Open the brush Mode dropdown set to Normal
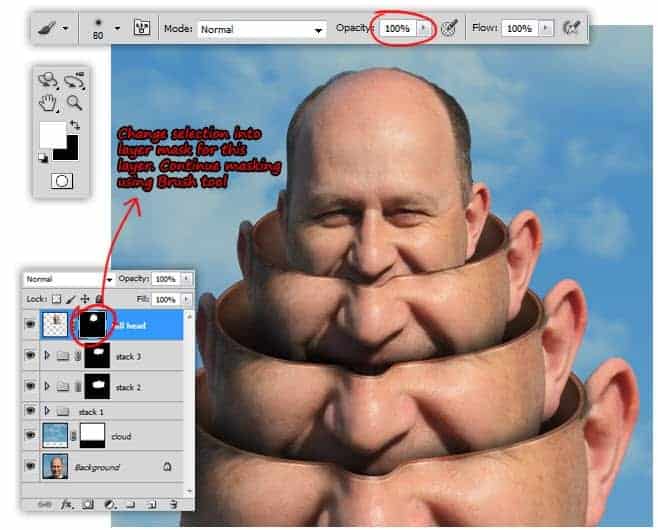This screenshot has height=530, width=658. [262, 29]
